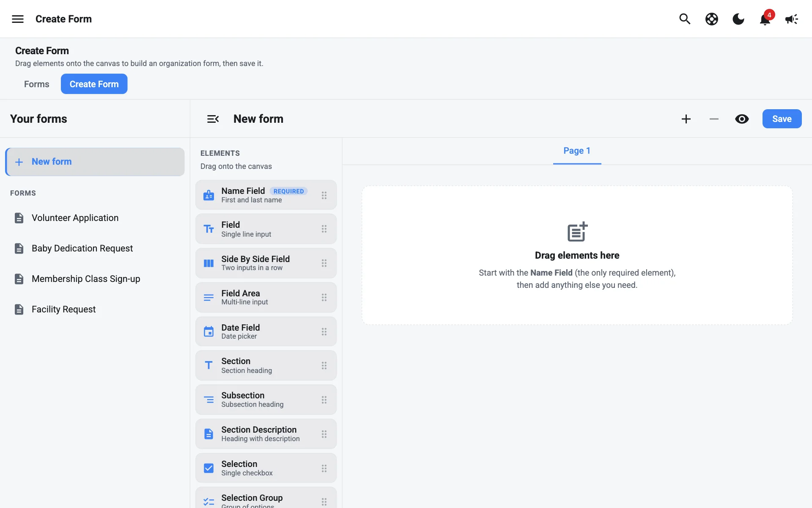
Task: Grab the Name Field drag handle
Action: point(324,195)
